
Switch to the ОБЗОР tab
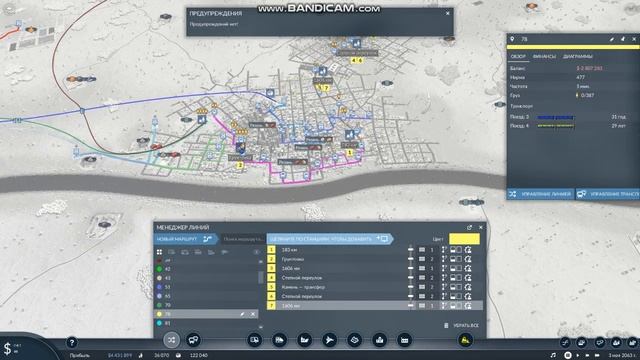point(518,56)
